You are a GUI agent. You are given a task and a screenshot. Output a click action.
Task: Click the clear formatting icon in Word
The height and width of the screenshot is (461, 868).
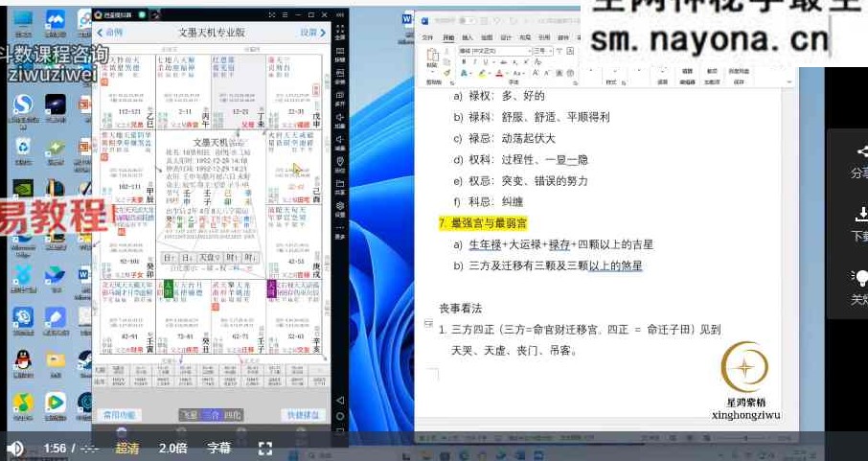(537, 62)
